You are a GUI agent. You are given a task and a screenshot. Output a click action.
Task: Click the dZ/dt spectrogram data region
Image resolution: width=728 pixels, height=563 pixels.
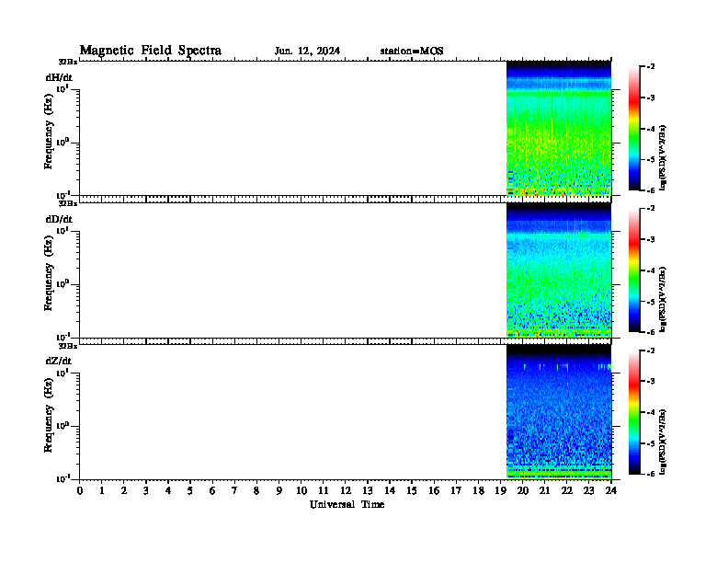(x=559, y=411)
